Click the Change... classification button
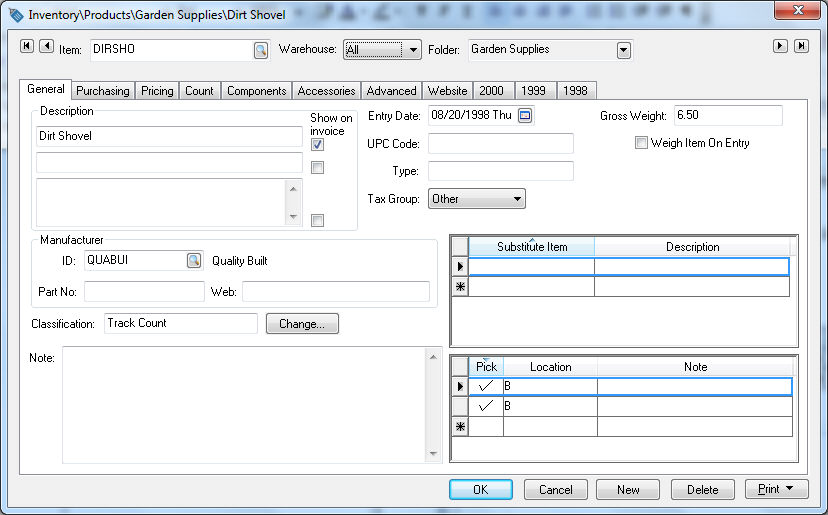Viewport: 828px width, 515px height. click(x=302, y=324)
